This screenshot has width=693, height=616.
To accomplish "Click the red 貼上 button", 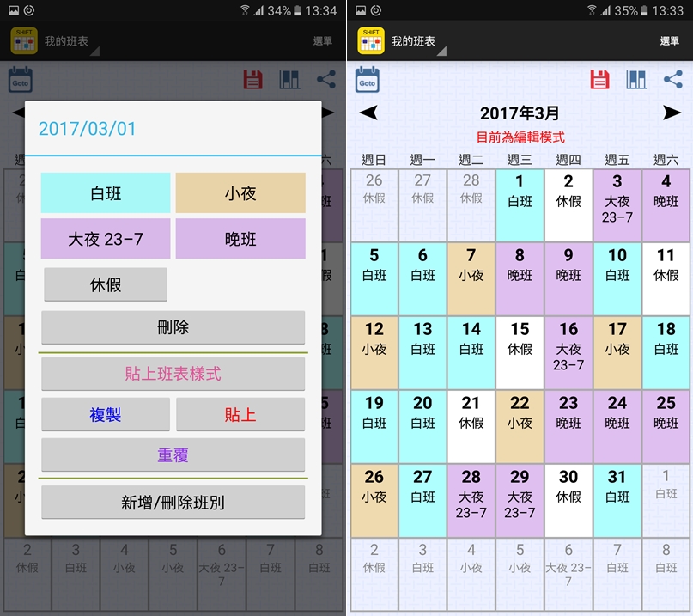I will click(240, 414).
